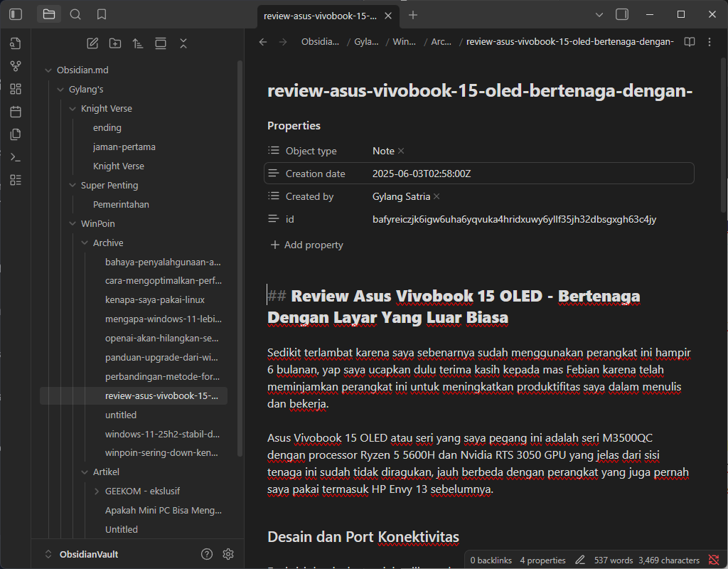Toggle the left sidebar
728x569 pixels.
pyautogui.click(x=16, y=14)
